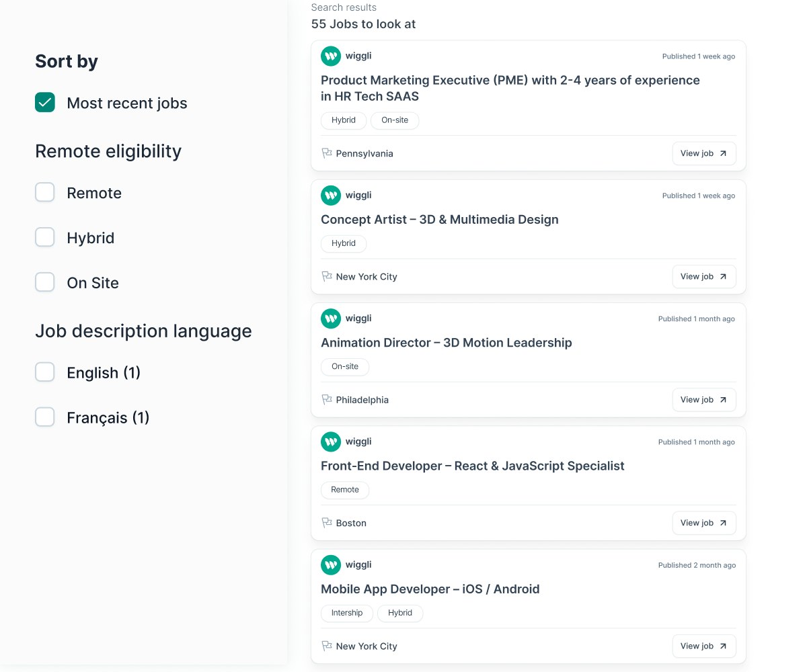
Task: Click wiggli logo on Mobile App Developer job
Action: pos(331,565)
